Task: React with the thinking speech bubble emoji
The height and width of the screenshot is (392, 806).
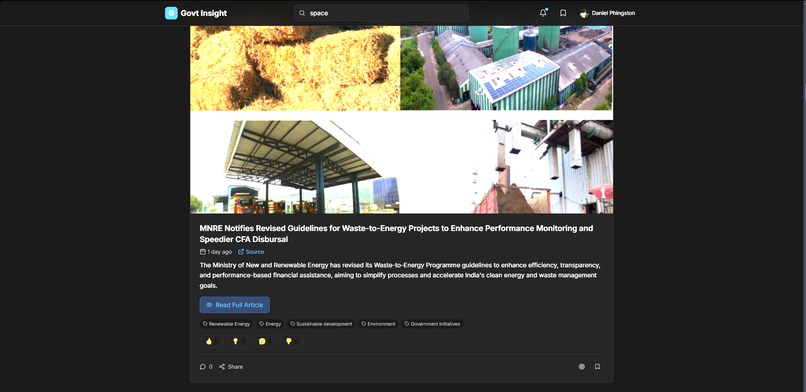Action: point(265,341)
